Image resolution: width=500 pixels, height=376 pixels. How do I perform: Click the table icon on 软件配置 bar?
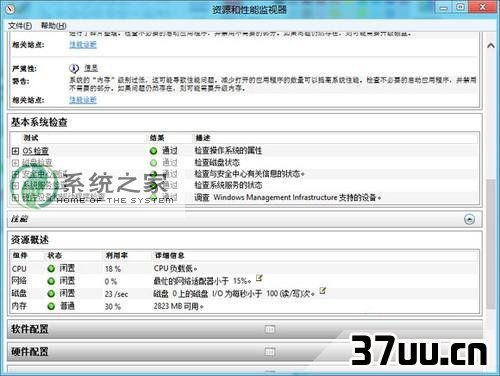click(270, 329)
